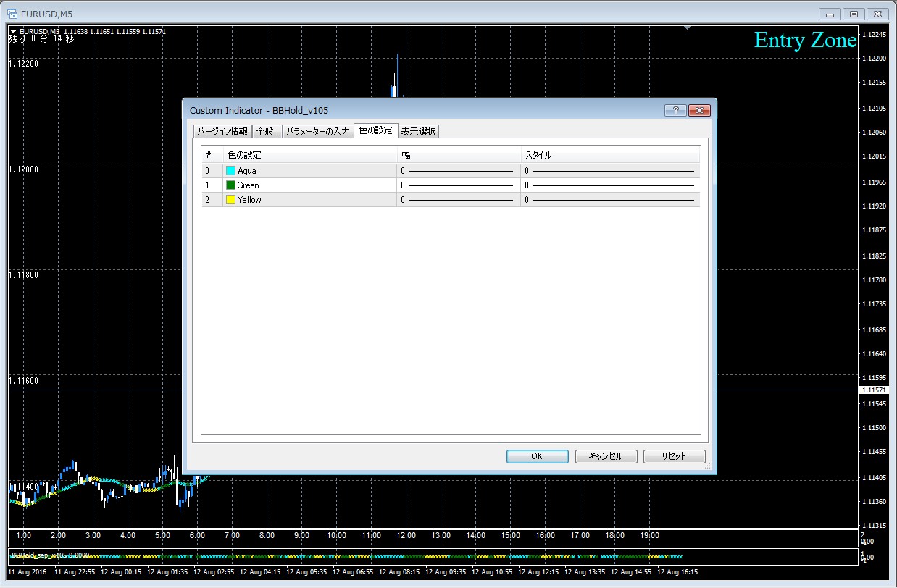Open width selector for Aqua row
The height and width of the screenshot is (588, 897).
pyautogui.click(x=458, y=171)
